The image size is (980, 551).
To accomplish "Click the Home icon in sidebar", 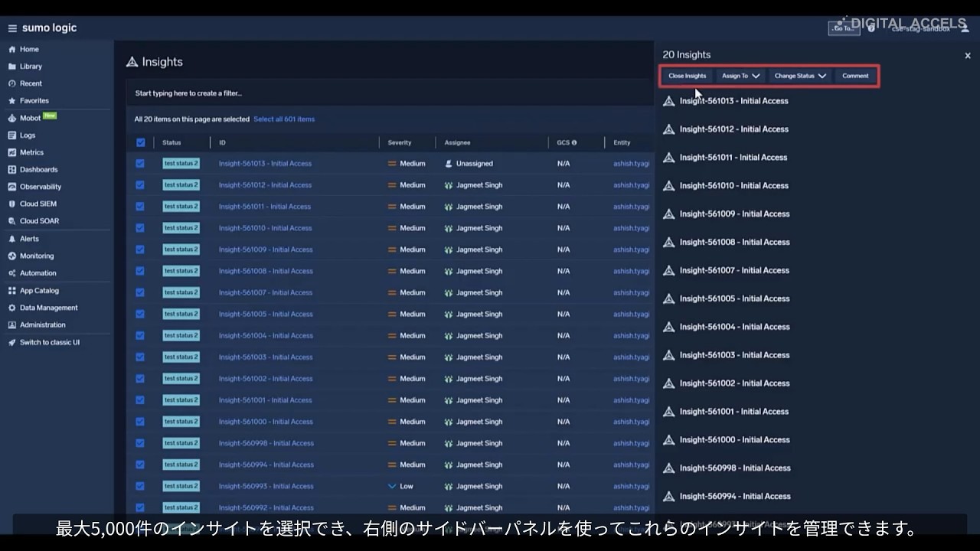I will coord(12,49).
